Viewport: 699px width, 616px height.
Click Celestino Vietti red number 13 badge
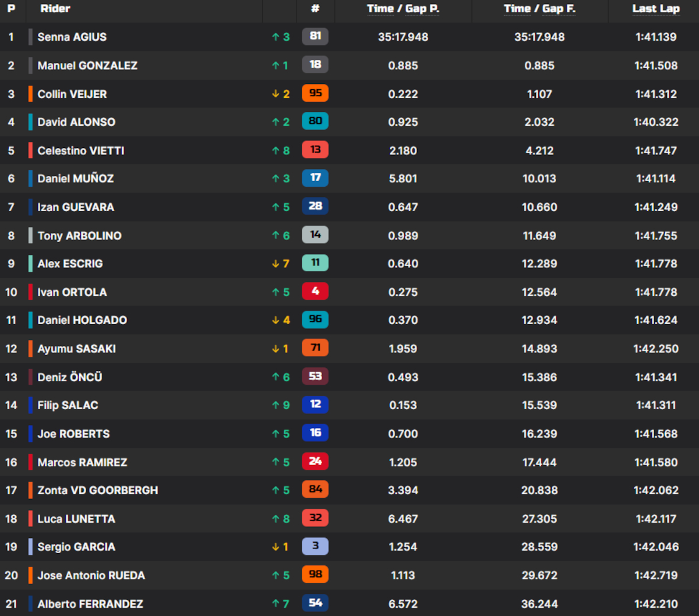(x=315, y=150)
